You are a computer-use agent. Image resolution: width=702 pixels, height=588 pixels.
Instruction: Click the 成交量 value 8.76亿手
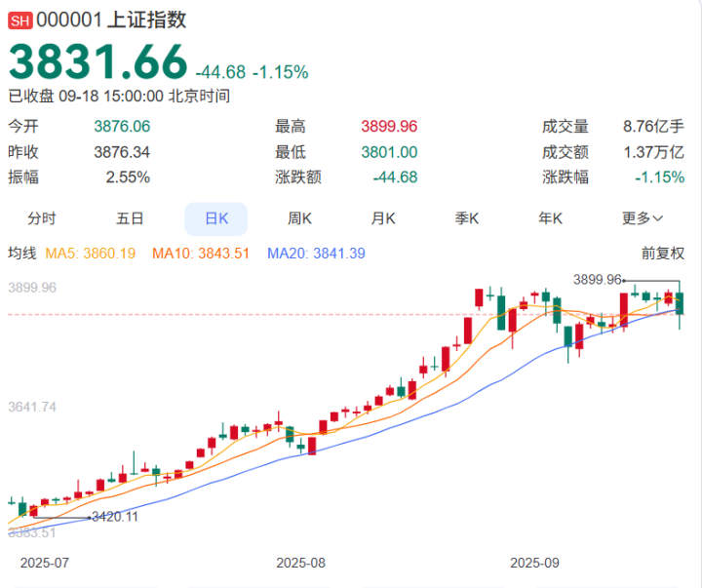coord(653,127)
